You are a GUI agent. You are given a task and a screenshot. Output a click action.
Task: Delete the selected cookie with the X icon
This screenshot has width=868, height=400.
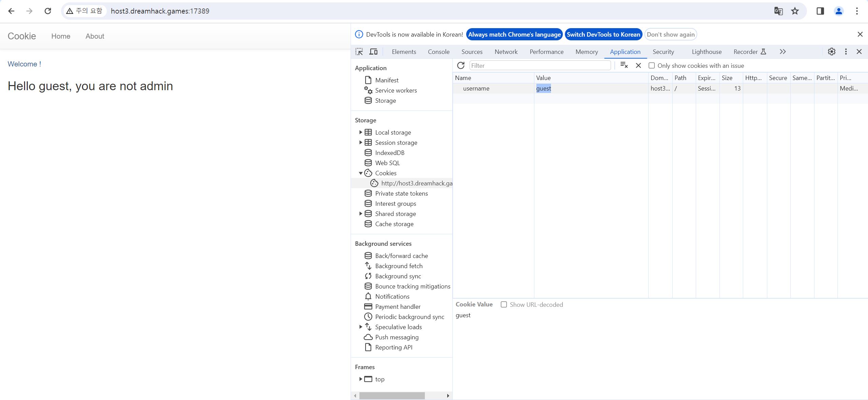(x=638, y=65)
